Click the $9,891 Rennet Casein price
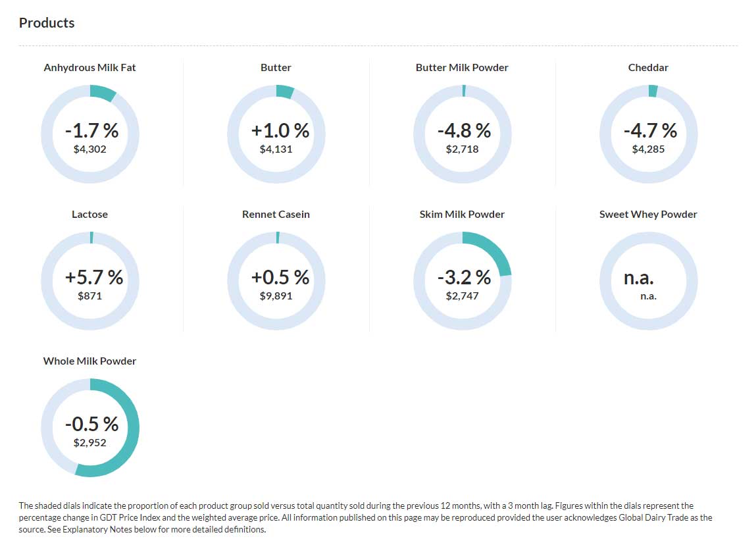Screen dimensions: 756x543 [x=276, y=296]
